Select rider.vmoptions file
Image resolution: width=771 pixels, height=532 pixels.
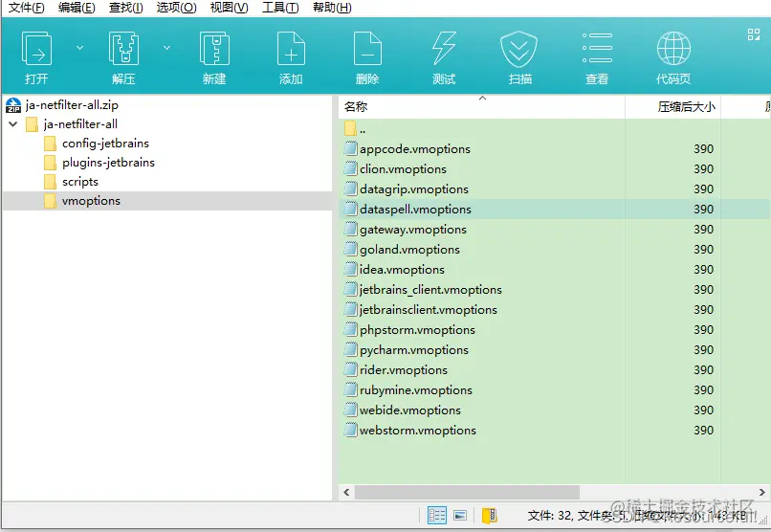tap(404, 369)
